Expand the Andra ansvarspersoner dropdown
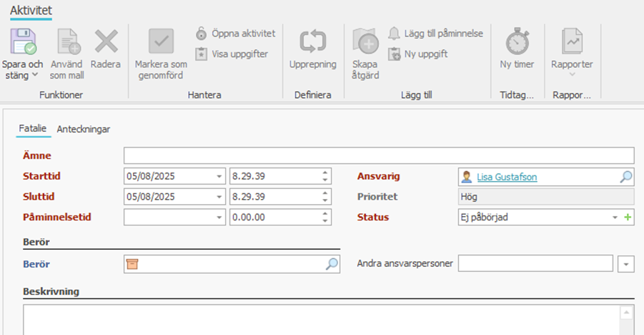The height and width of the screenshot is (335, 644). coord(626,264)
